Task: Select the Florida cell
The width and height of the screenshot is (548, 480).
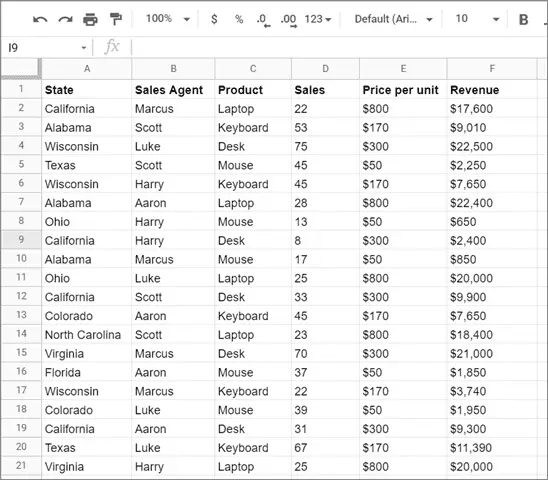Action: [87, 372]
